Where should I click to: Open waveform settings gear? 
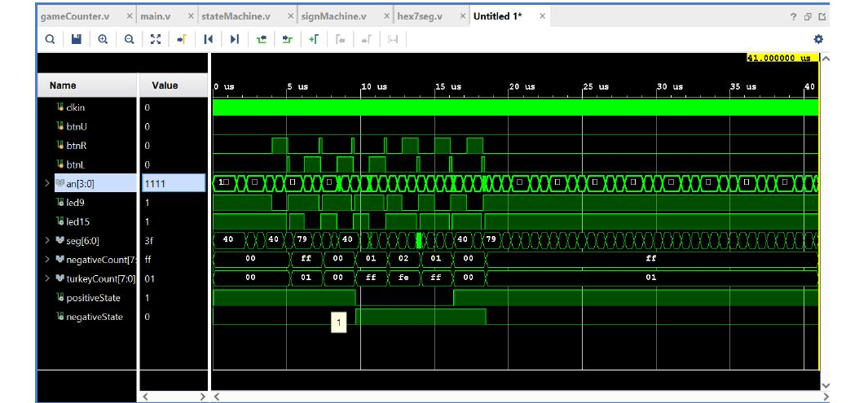tap(818, 39)
